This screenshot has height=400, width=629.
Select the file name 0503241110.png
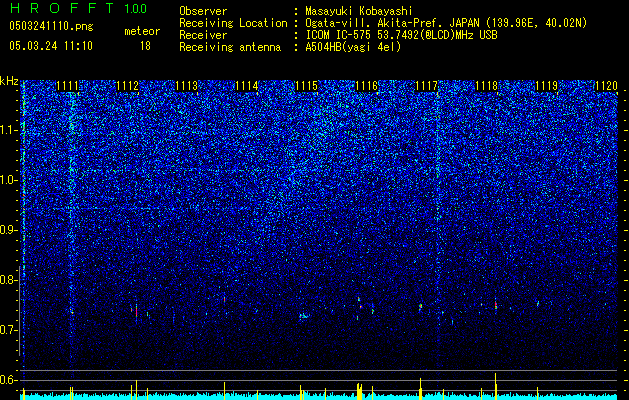[51, 26]
